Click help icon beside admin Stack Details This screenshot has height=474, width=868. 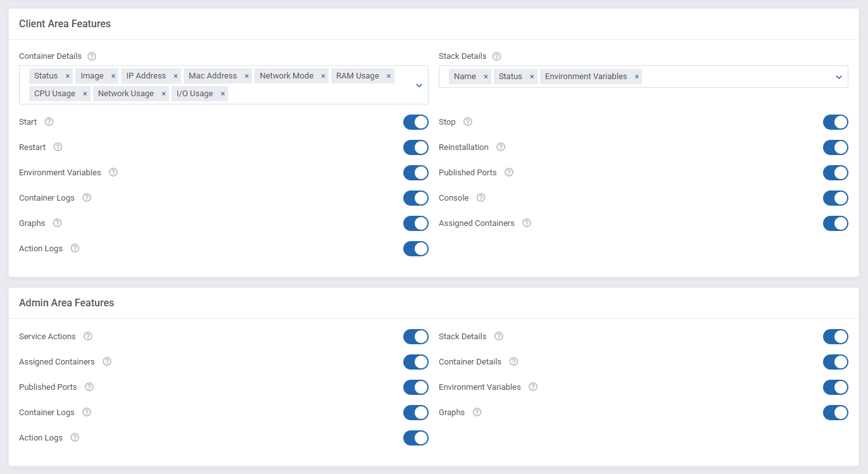pos(499,336)
